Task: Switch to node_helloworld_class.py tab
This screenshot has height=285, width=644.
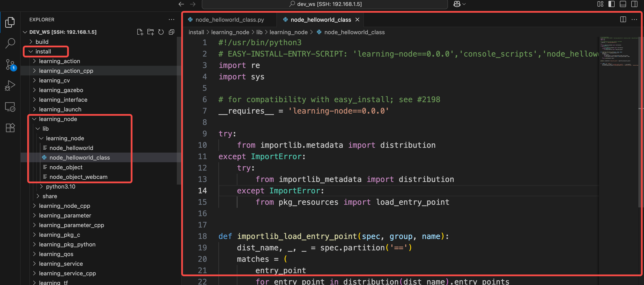Action: click(x=229, y=20)
